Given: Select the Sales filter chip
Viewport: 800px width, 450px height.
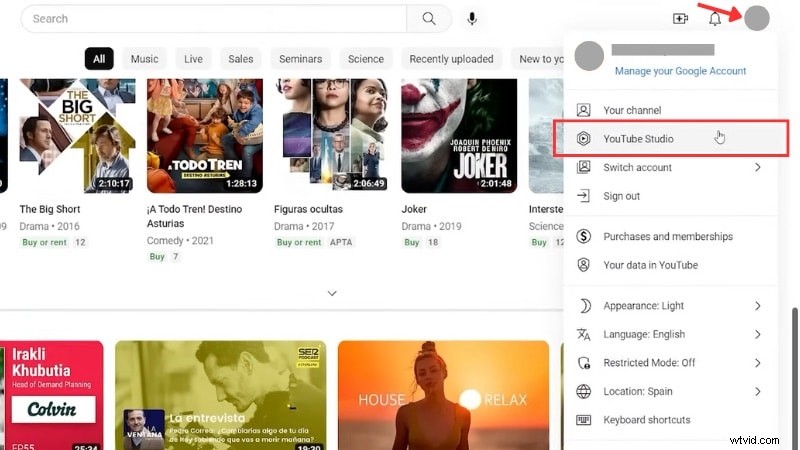Looking at the screenshot, I should pos(241,59).
